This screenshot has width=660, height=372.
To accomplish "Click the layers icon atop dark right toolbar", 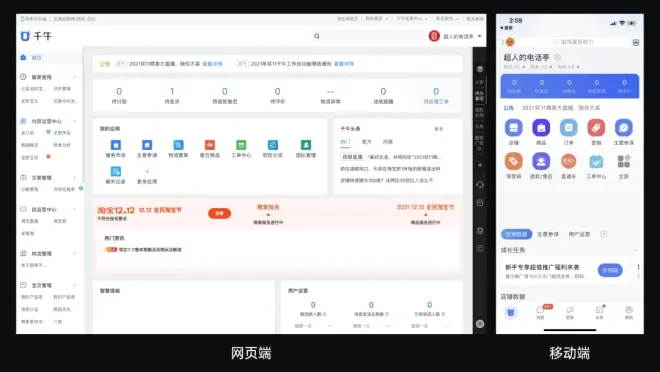I will 480,69.
